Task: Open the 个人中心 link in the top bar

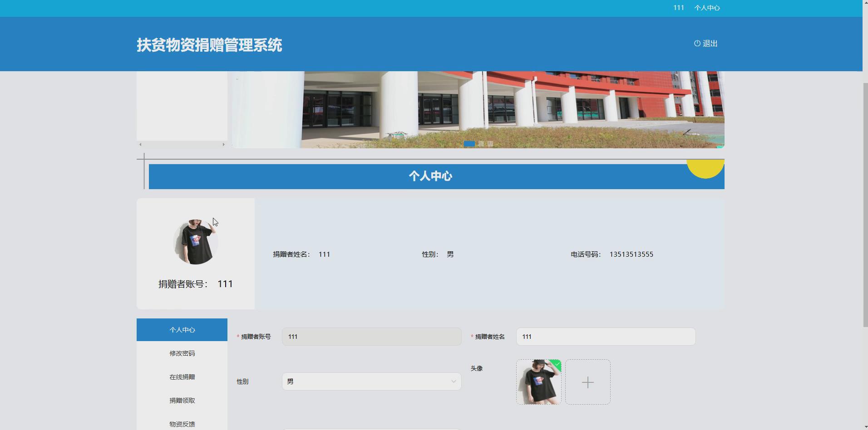Action: (707, 8)
